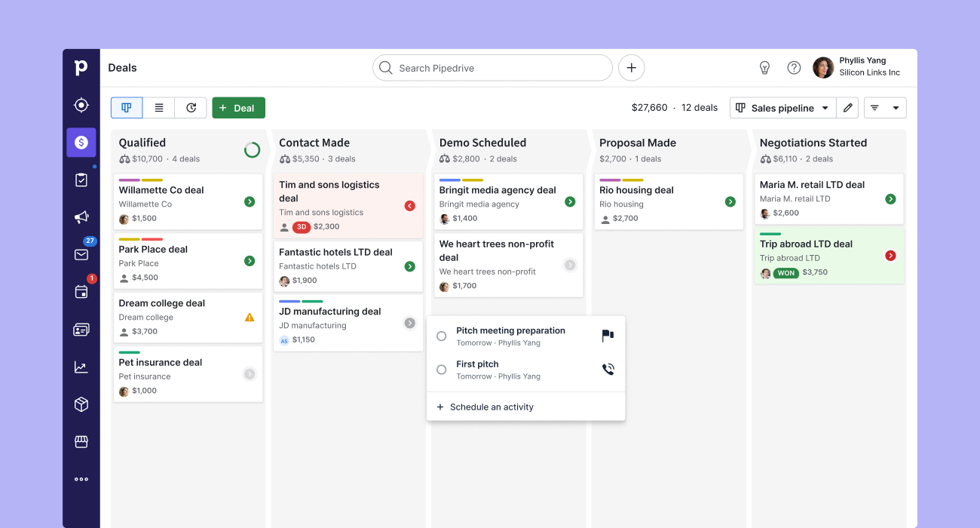The width and height of the screenshot is (980, 528).
Task: Open Projects clipboard icon in sidebar
Action: pyautogui.click(x=81, y=180)
